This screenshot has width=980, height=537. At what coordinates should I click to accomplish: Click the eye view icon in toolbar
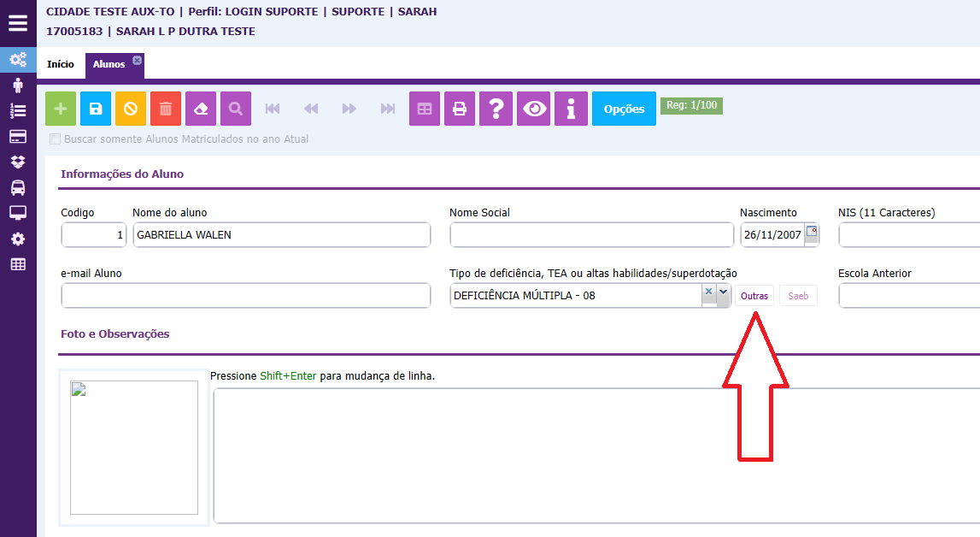pyautogui.click(x=535, y=109)
